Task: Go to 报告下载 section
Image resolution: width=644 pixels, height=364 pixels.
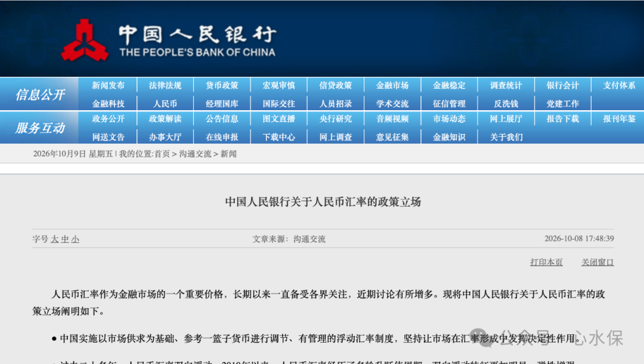Action: point(563,119)
